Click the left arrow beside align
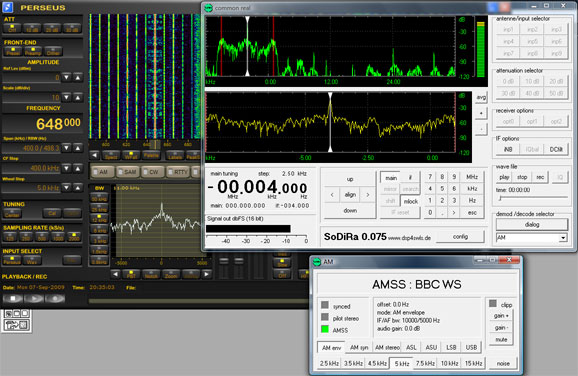Image resolution: width=578 pixels, height=376 pixels. [x=332, y=195]
